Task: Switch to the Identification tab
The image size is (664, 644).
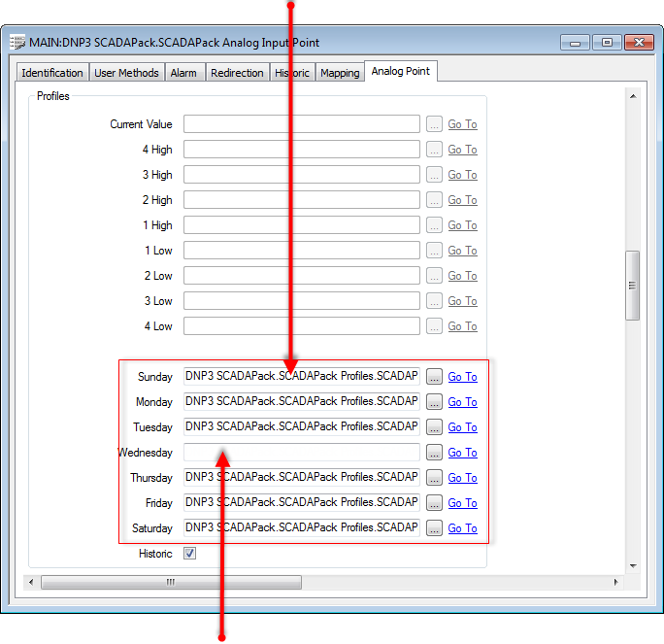Action: (x=52, y=73)
